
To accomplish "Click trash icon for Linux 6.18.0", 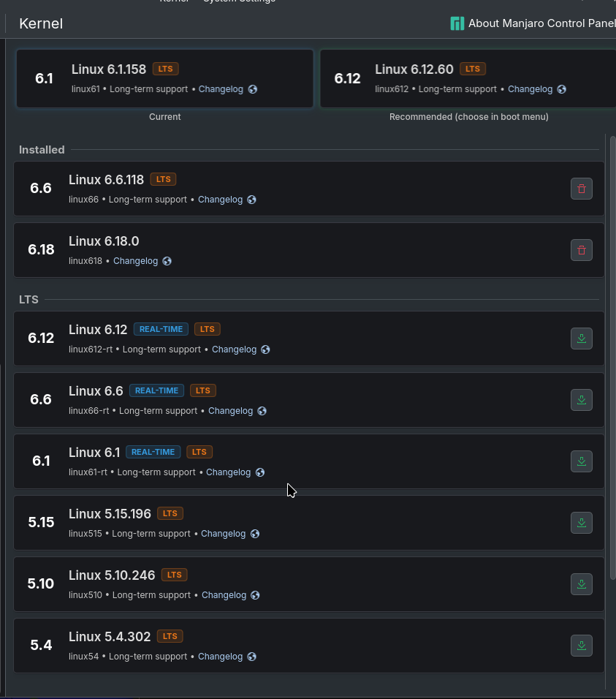I will [581, 250].
